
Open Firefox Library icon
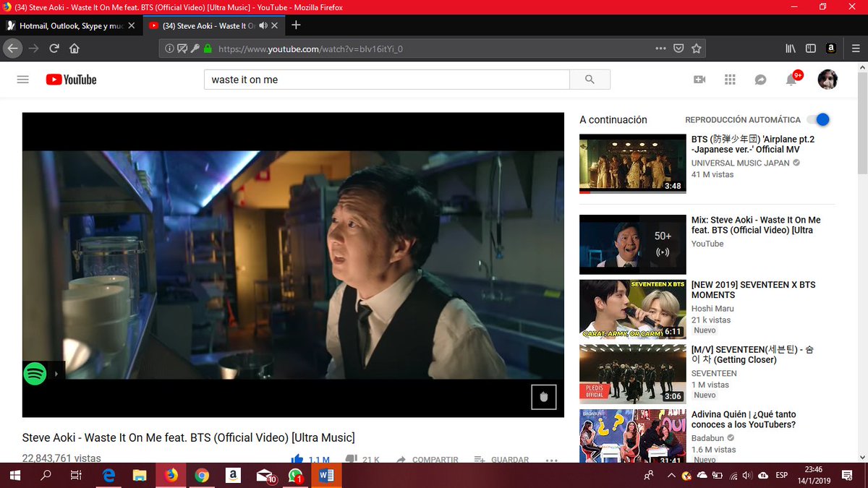tap(791, 48)
